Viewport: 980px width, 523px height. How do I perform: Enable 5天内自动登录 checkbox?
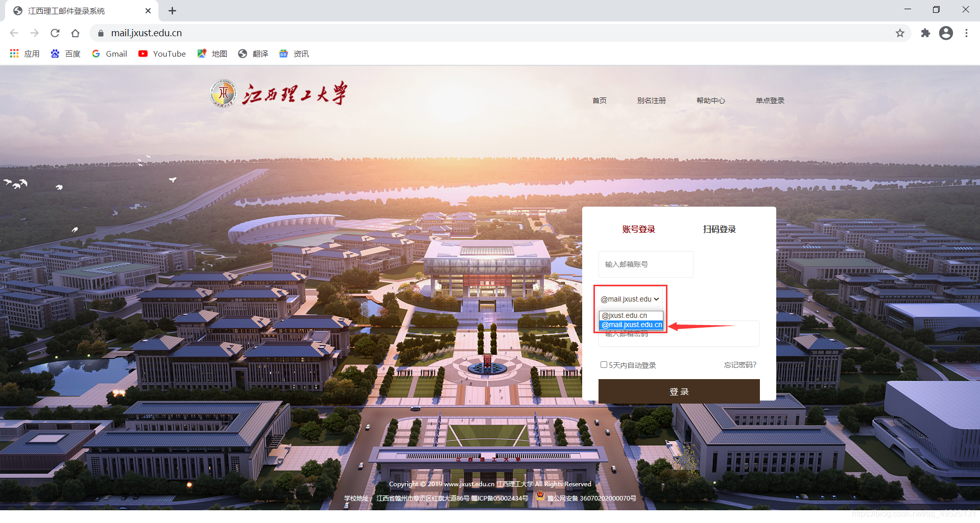click(604, 364)
